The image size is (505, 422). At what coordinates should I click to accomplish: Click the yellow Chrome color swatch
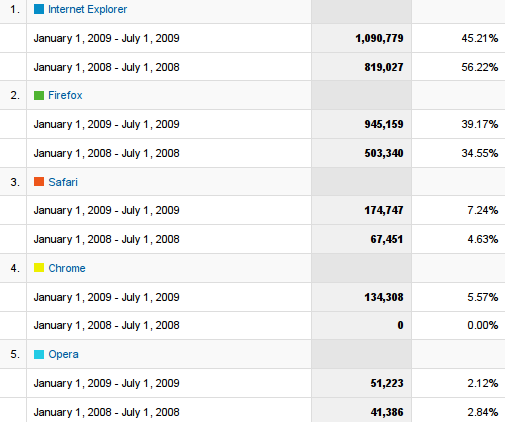(39, 268)
